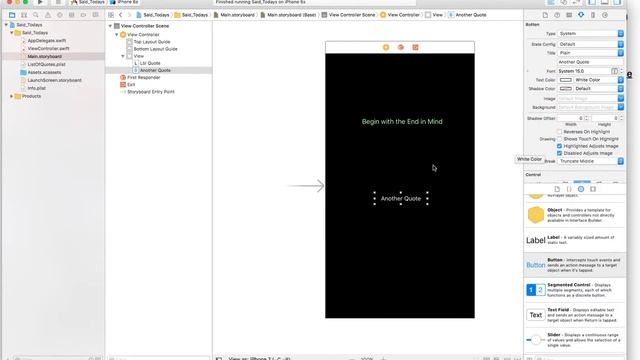The width and height of the screenshot is (640, 360).
Task: Select Button in the object library
Action: click(575, 265)
